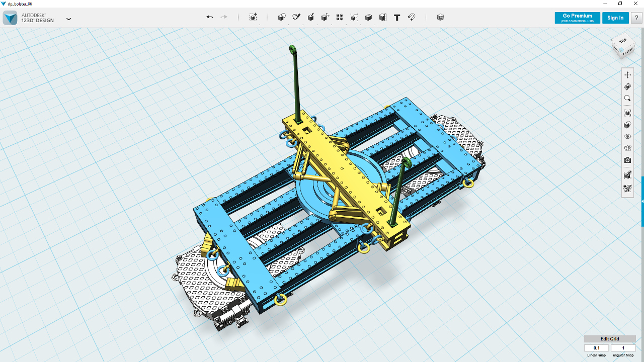
Task: Open the Primitives tool menu
Action: pyautogui.click(x=282, y=17)
